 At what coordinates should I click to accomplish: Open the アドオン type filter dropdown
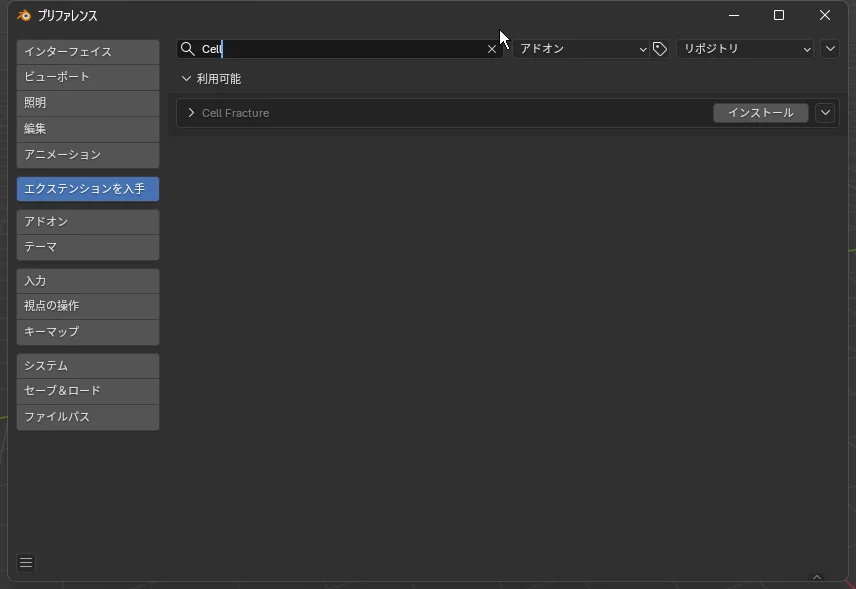pos(582,49)
